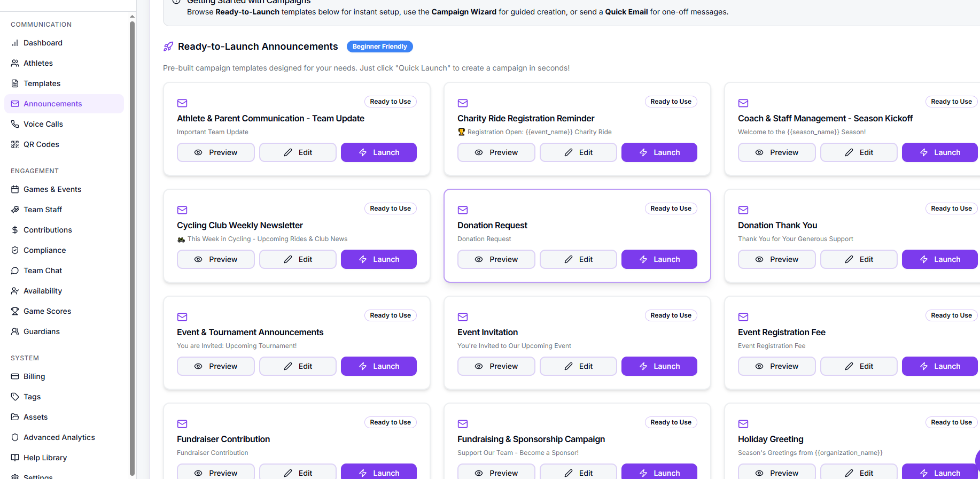The width and height of the screenshot is (980, 479).
Task: Launch the Donation Request campaign
Action: pos(659,259)
